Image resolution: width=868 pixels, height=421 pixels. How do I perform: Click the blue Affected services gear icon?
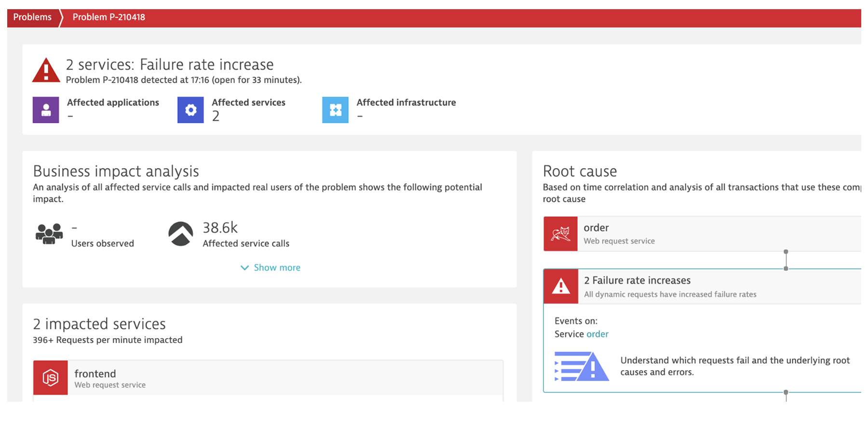[x=190, y=110]
